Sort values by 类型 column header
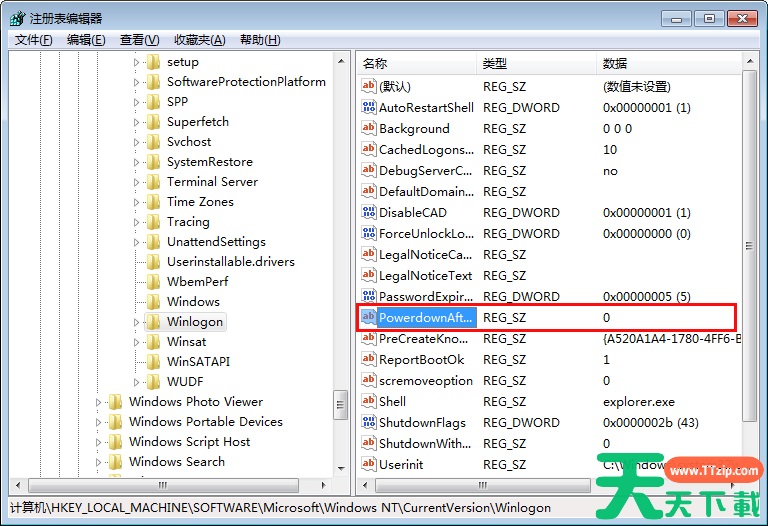768x526 pixels. 536,64
